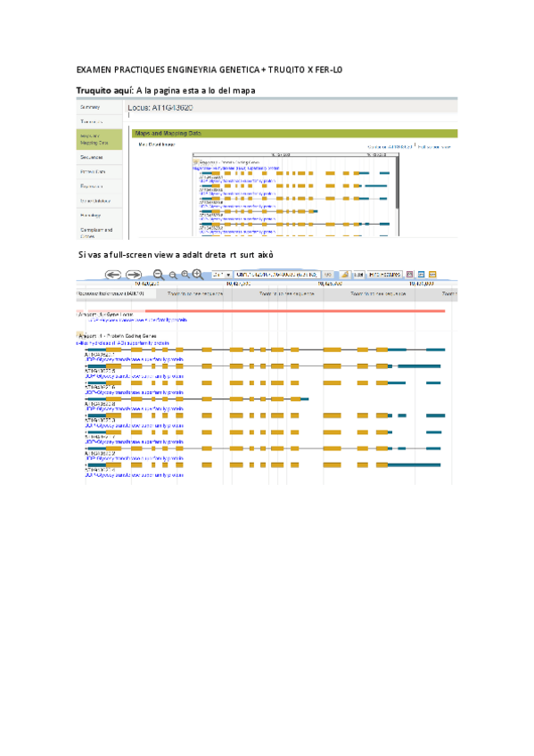Click the Go button next to location
The width and height of the screenshot is (534, 756).
[328, 275]
